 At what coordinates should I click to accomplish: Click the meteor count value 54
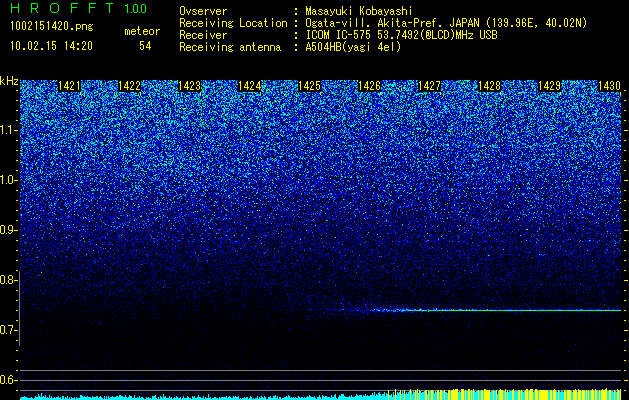[x=145, y=46]
